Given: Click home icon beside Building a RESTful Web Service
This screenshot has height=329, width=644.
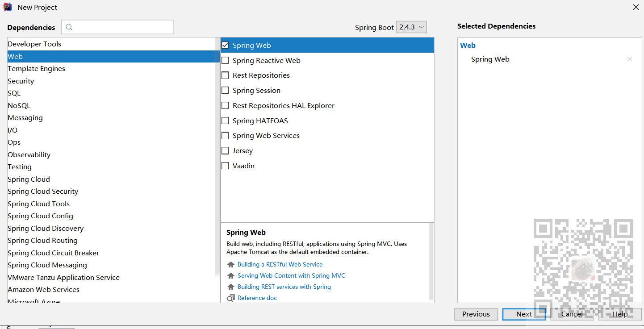Looking at the screenshot, I should click(230, 264).
